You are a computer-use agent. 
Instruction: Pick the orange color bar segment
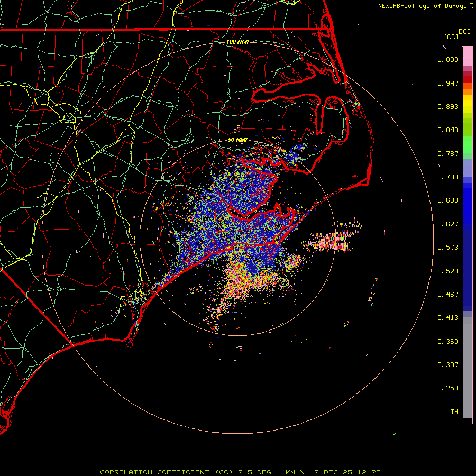tap(467, 91)
